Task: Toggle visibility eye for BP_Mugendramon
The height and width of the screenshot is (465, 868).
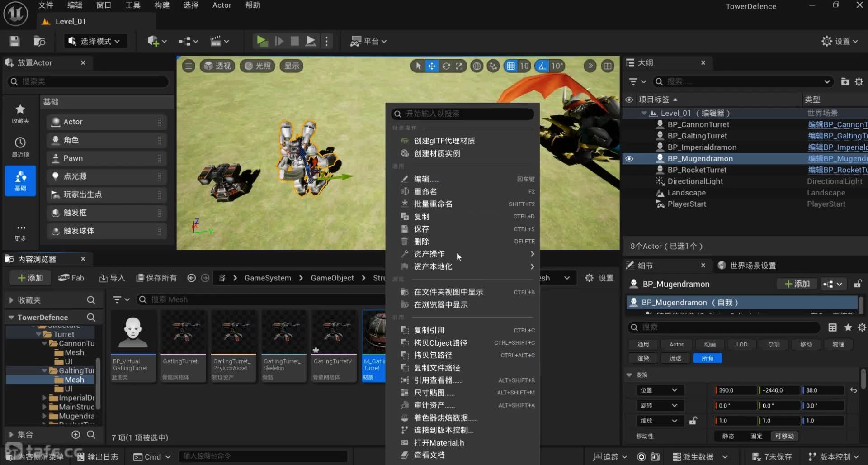Action: coord(629,159)
